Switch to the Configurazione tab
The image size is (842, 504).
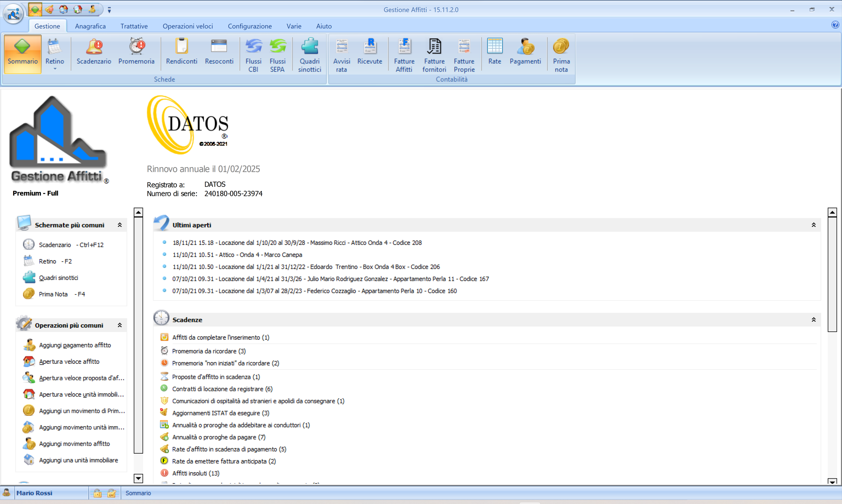[x=249, y=26]
